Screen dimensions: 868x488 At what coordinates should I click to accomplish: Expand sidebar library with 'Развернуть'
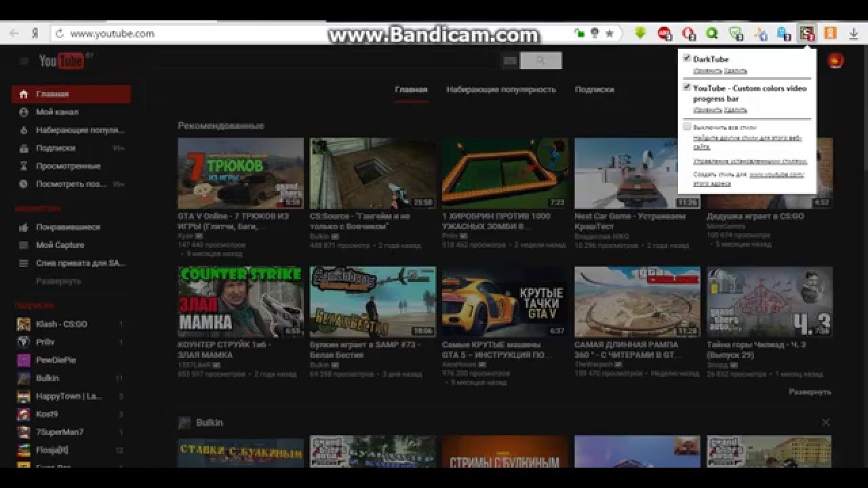(58, 281)
